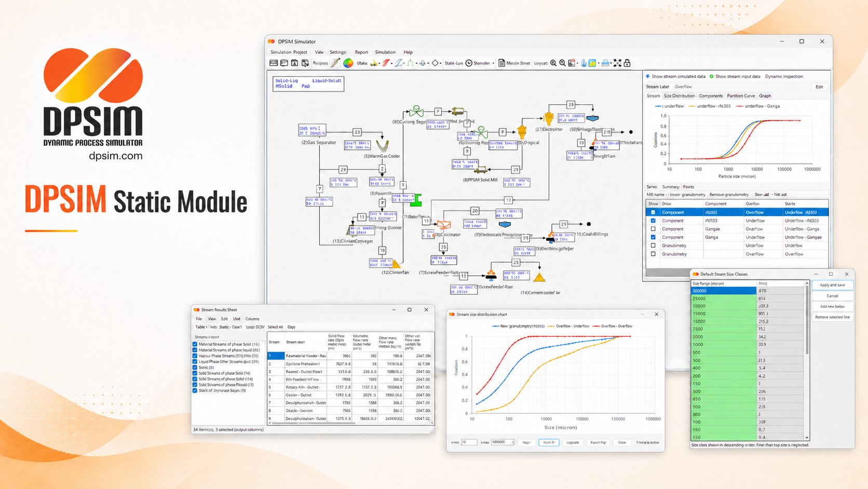Open dropdown arrow next to diamond tool
The image size is (868, 489).
[x=441, y=63]
